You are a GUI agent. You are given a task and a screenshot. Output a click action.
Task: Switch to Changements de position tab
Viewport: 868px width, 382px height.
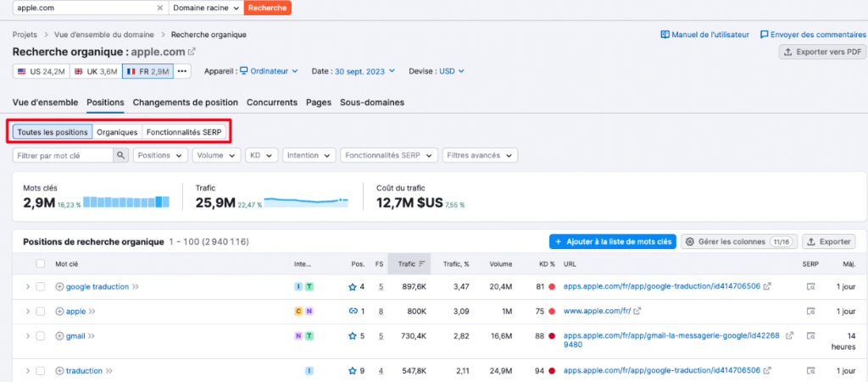click(x=186, y=102)
